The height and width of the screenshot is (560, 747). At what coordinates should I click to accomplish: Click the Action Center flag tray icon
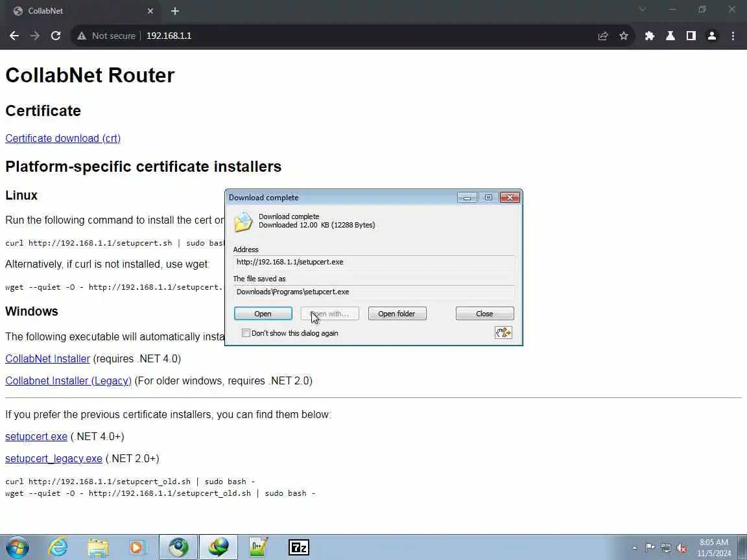pos(649,548)
